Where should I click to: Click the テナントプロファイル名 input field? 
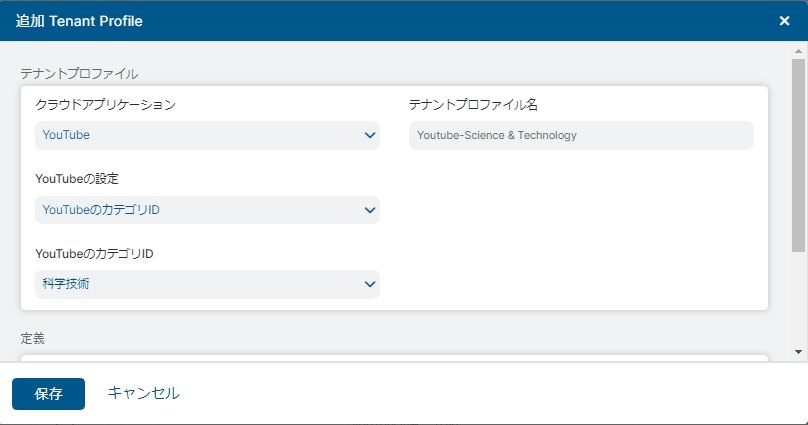pyautogui.click(x=581, y=135)
